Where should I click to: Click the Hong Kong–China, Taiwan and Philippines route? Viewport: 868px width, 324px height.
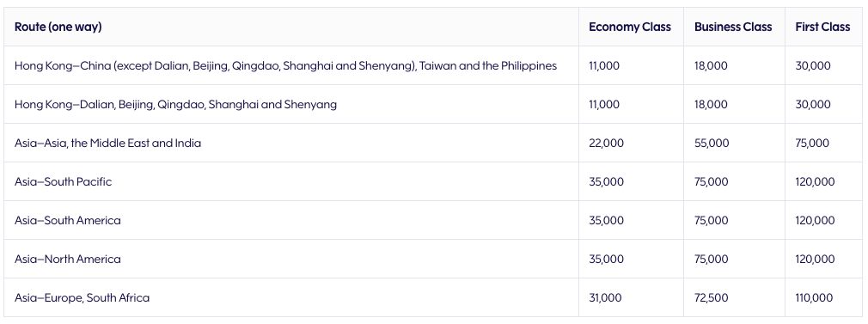[285, 65]
